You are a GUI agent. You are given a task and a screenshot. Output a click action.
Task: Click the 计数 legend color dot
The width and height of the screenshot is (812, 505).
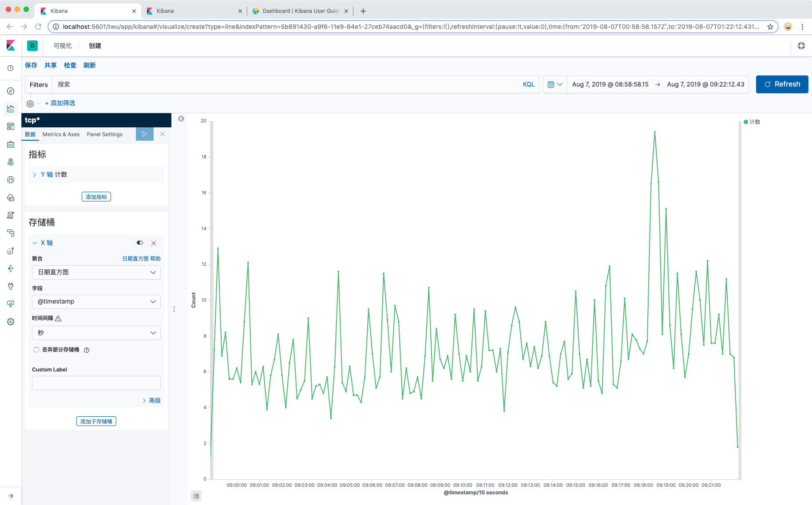tap(746, 122)
